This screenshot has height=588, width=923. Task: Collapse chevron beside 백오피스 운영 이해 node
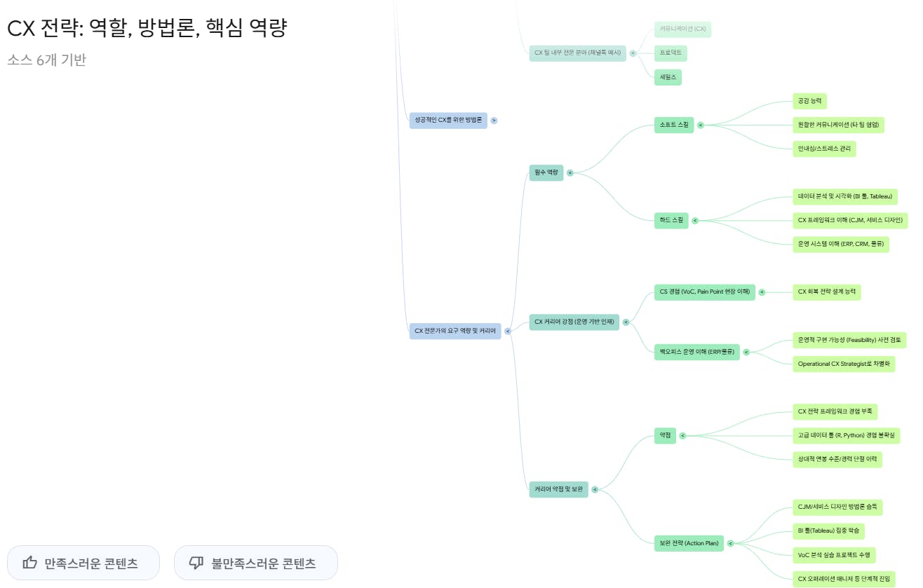coord(746,352)
